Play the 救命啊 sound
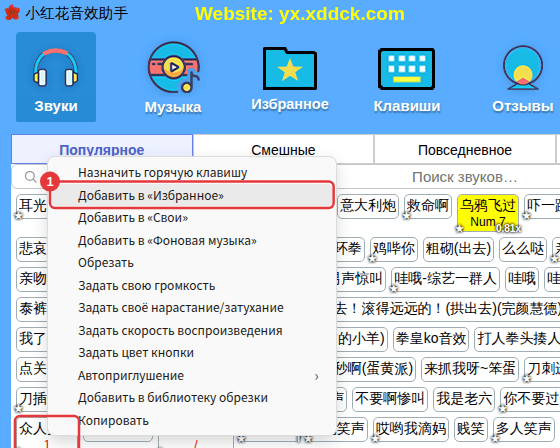 (x=428, y=206)
